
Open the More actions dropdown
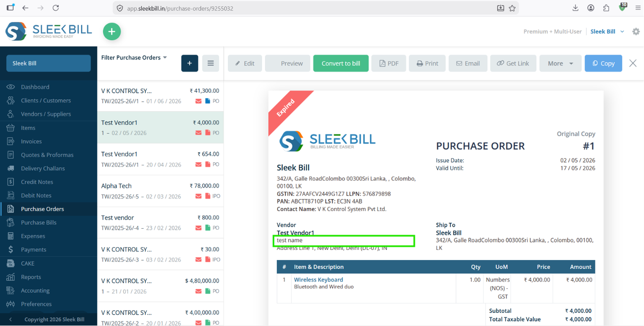(560, 63)
